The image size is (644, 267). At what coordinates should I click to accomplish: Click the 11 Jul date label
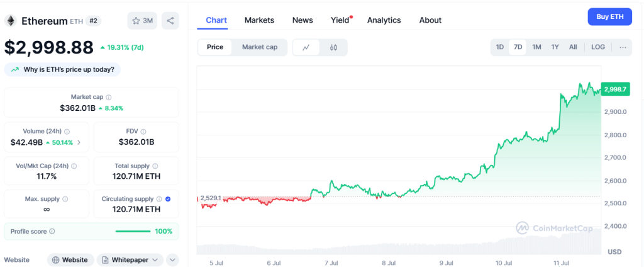561,263
